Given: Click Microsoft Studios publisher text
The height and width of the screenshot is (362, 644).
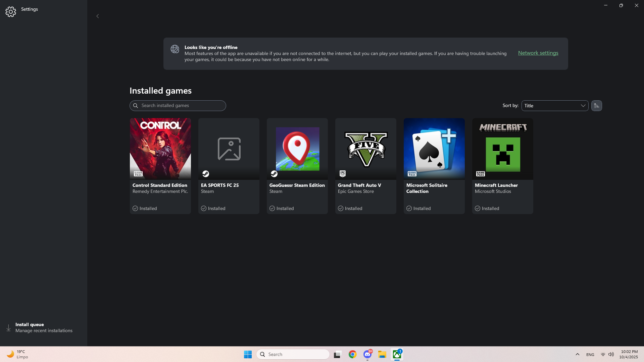Looking at the screenshot, I should click(x=493, y=192).
